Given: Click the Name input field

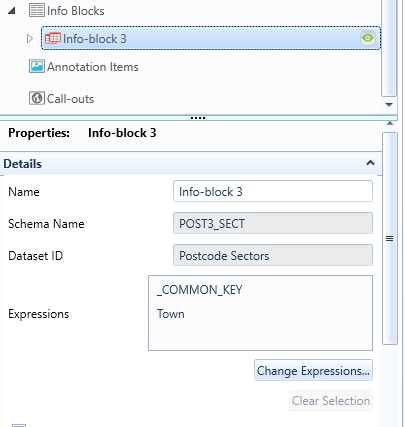Looking at the screenshot, I should coord(273,191).
